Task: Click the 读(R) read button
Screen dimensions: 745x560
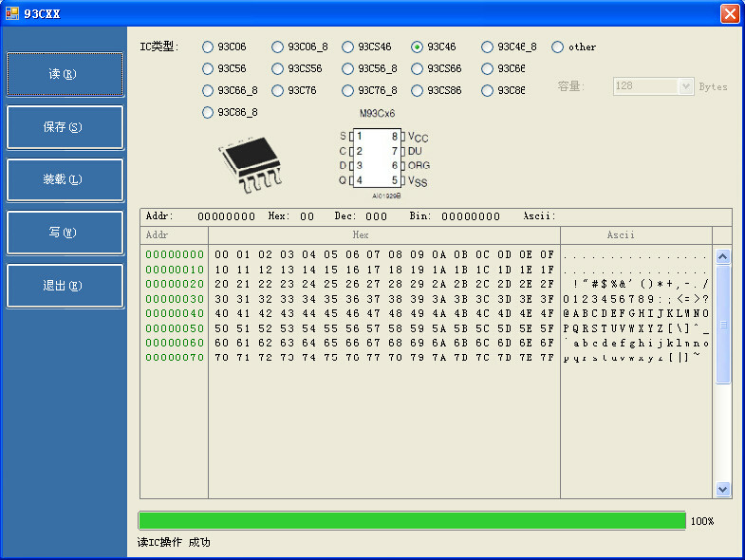Action: tap(65, 74)
